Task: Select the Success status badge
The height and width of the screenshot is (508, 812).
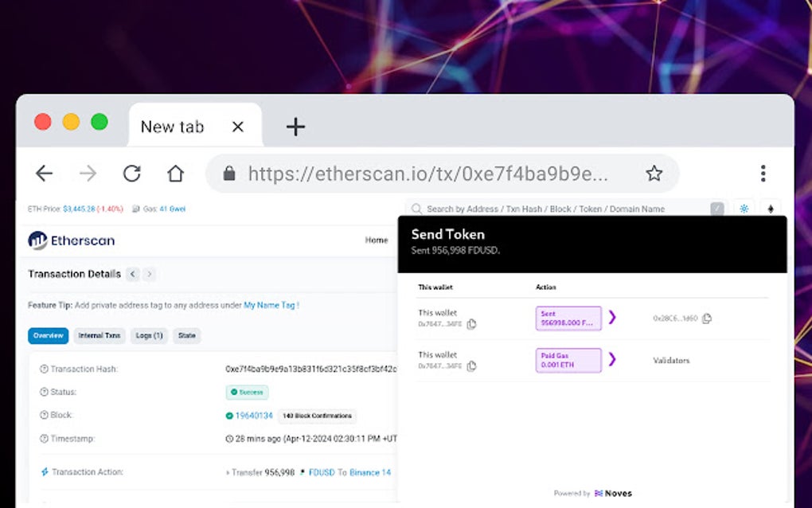Action: coord(247,392)
